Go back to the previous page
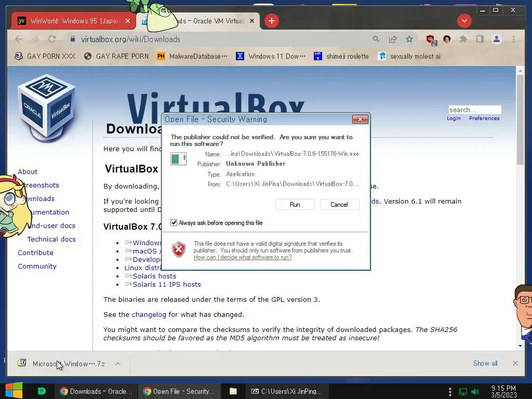532x399 pixels. (x=19, y=39)
